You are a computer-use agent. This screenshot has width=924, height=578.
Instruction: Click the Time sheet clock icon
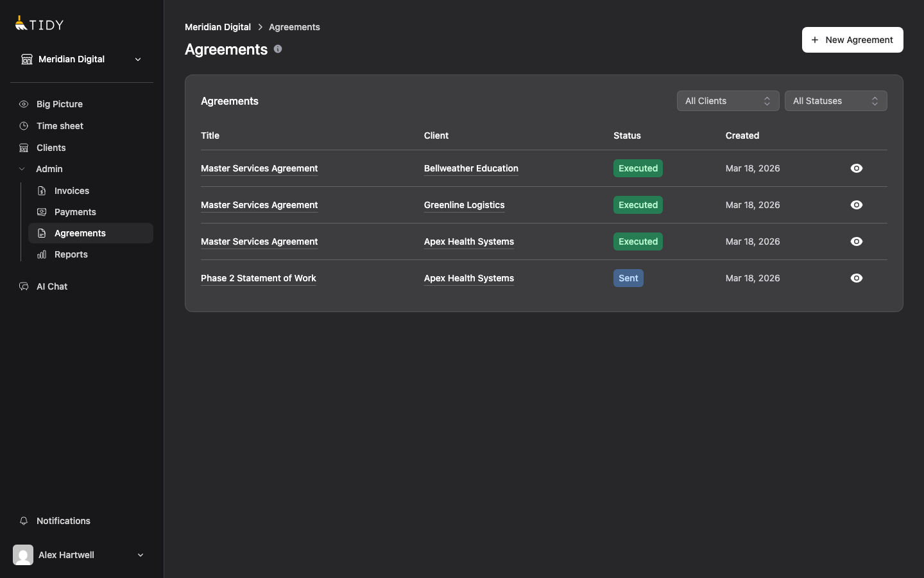coord(24,126)
